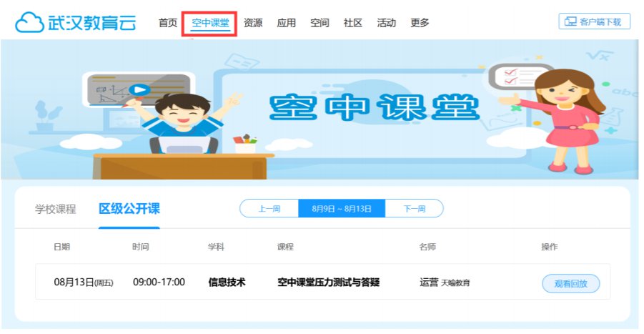Open the 应用 navigation item
Screen dimensions: 644x334
coord(287,23)
